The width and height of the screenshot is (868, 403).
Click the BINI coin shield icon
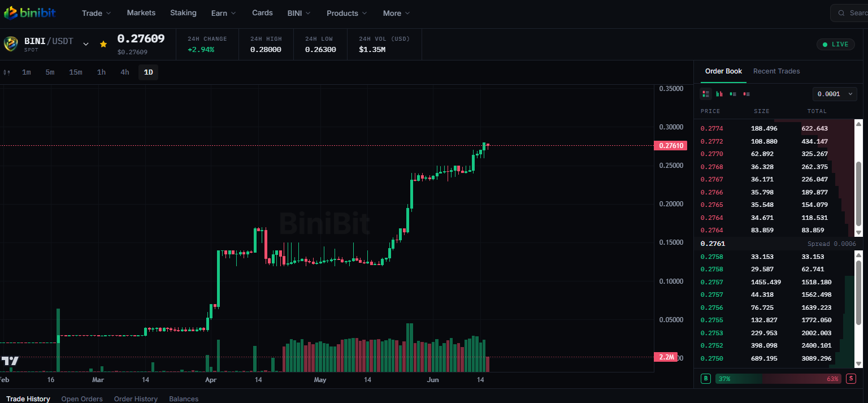[x=11, y=44]
